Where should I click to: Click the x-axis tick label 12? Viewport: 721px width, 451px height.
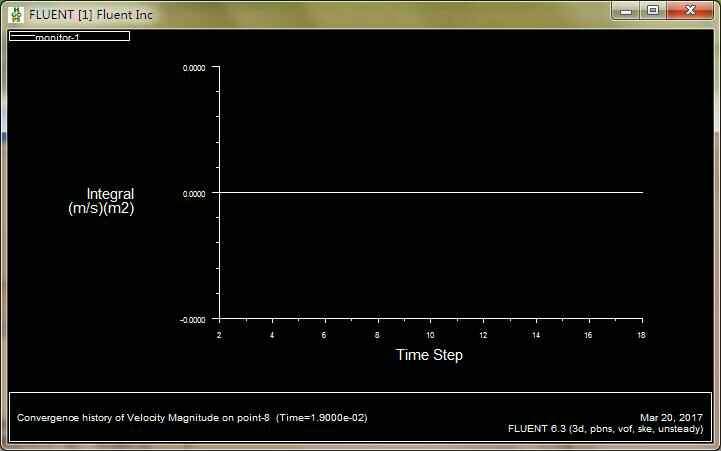click(x=483, y=335)
